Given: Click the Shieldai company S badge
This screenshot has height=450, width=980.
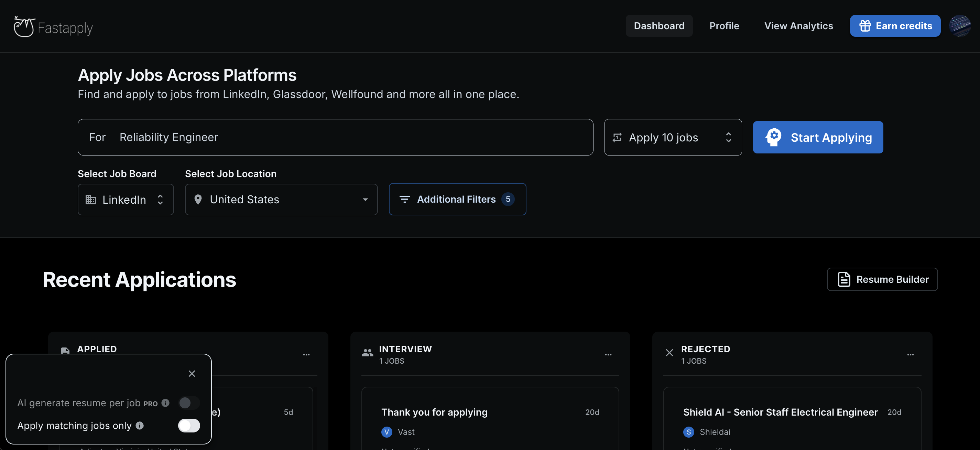Looking at the screenshot, I should [x=688, y=432].
